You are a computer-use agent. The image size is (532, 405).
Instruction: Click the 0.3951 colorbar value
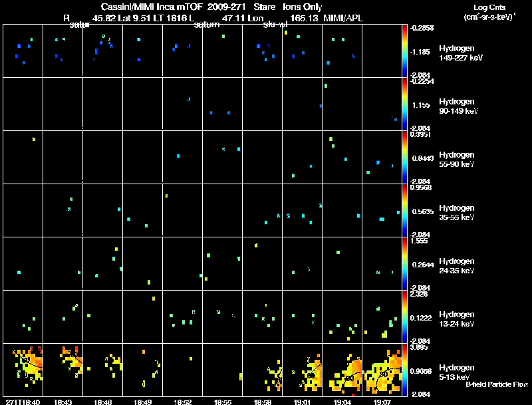(421, 134)
